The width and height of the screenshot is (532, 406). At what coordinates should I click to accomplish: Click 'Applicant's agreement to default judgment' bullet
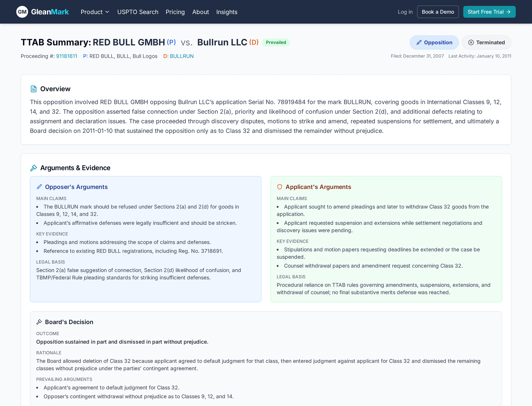pos(111,387)
